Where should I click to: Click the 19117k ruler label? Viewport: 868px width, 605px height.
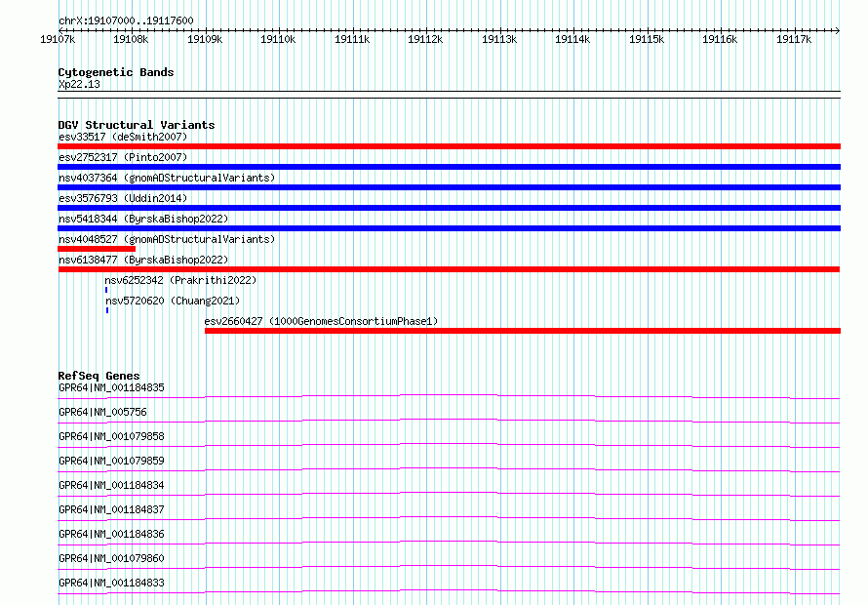[794, 39]
